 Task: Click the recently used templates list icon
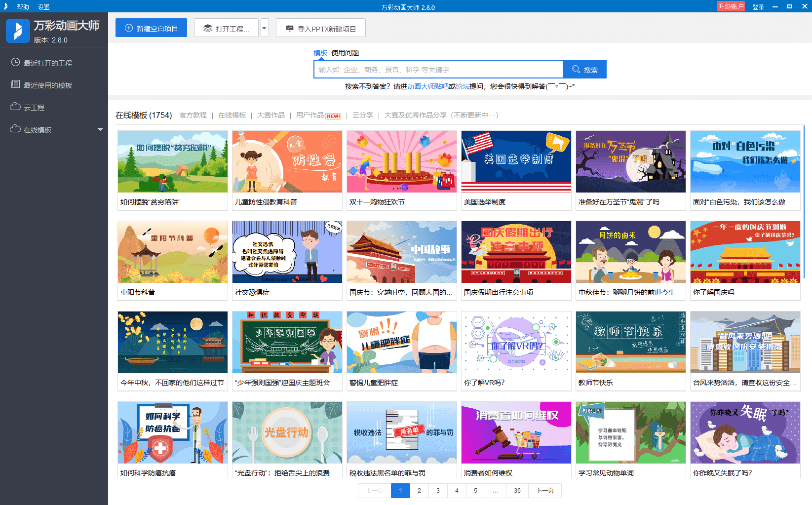(x=15, y=85)
